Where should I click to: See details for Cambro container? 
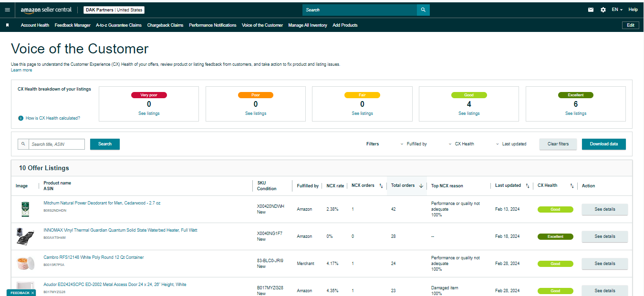click(605, 264)
